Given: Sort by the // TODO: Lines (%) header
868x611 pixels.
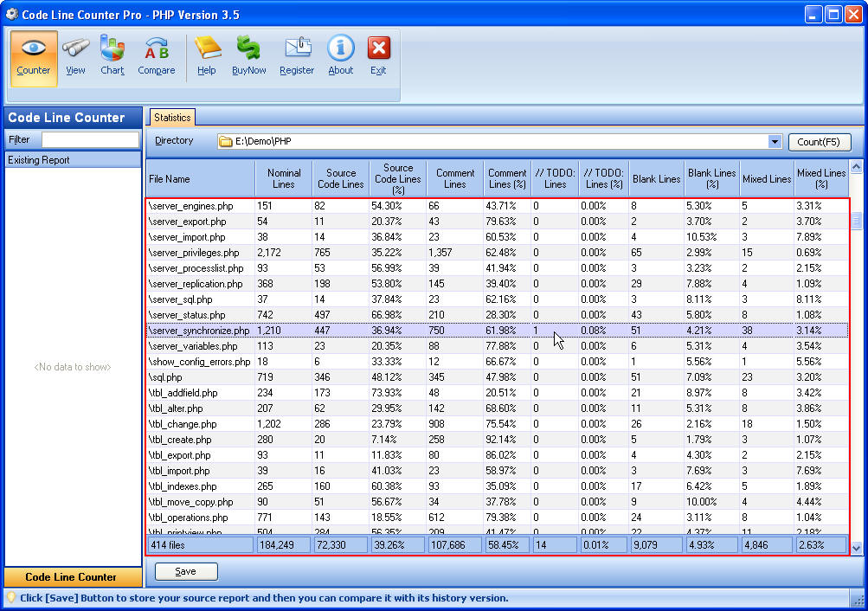Looking at the screenshot, I should pyautogui.click(x=603, y=179).
